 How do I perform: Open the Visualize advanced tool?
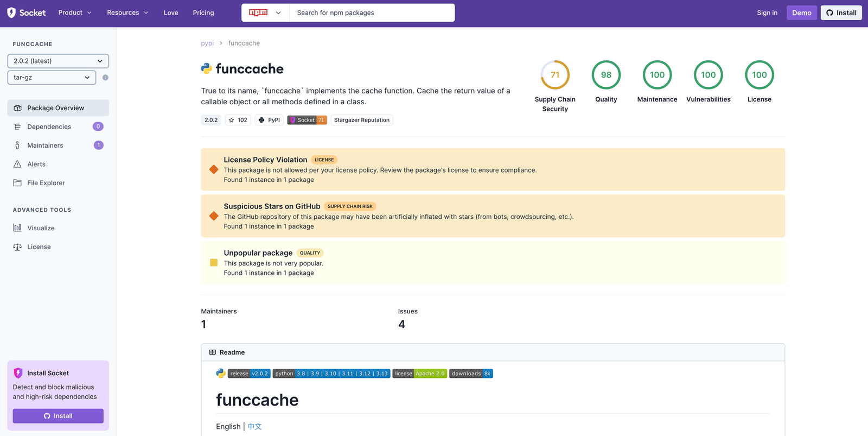click(58, 228)
